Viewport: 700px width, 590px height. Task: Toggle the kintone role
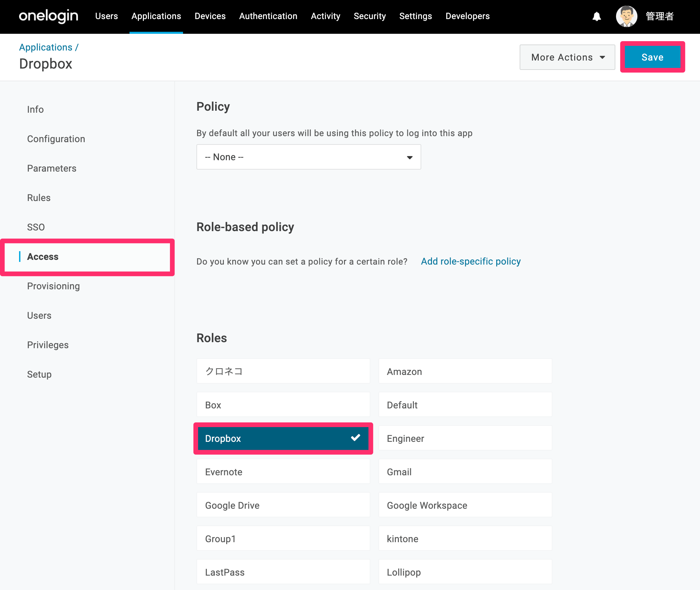pyautogui.click(x=465, y=538)
